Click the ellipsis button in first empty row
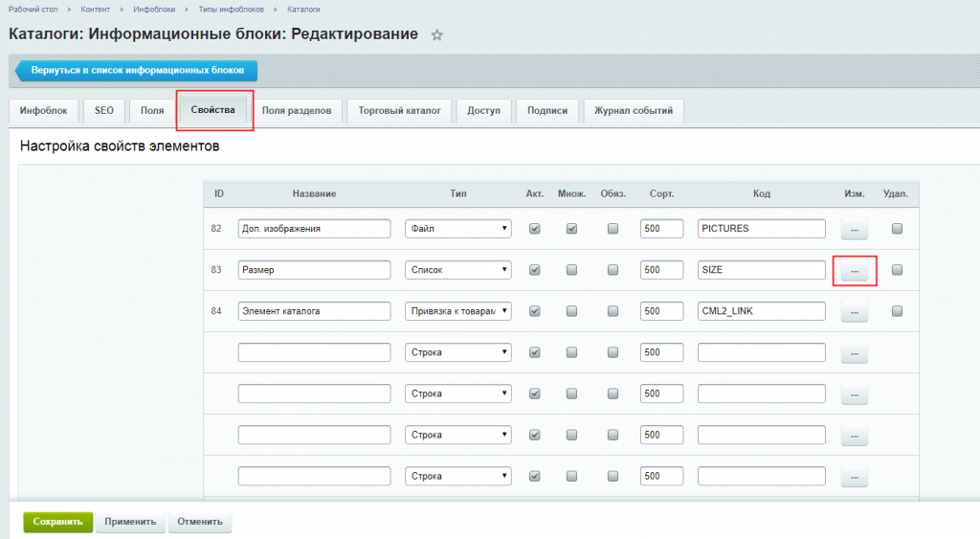The image size is (980, 539). coord(854,353)
